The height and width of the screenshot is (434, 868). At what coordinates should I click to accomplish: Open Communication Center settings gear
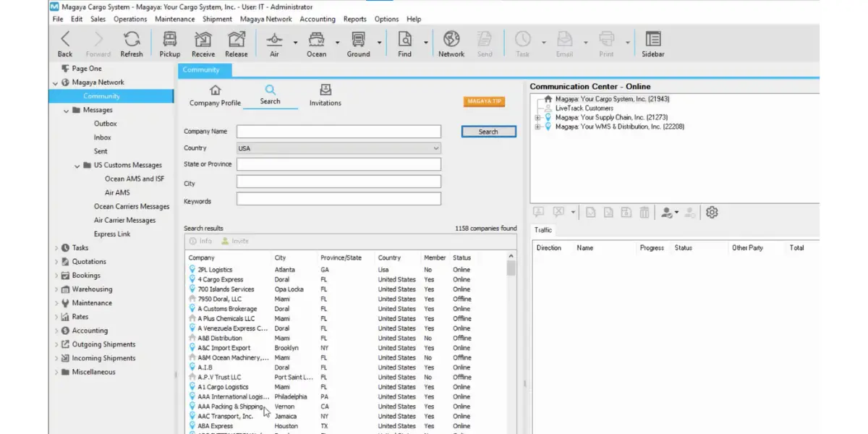[712, 212]
